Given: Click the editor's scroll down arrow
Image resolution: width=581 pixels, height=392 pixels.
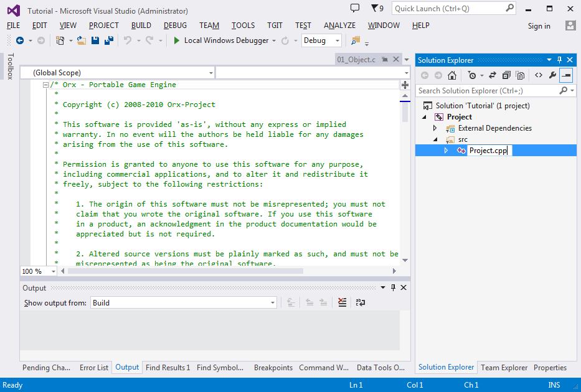Looking at the screenshot, I should pyautogui.click(x=405, y=260).
